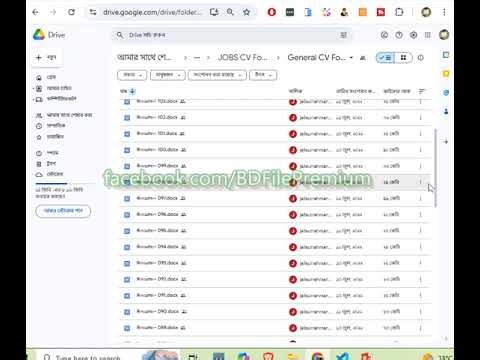
Task: Click the storage usage bar in sidebar
Action: pyautogui.click(x=65, y=183)
